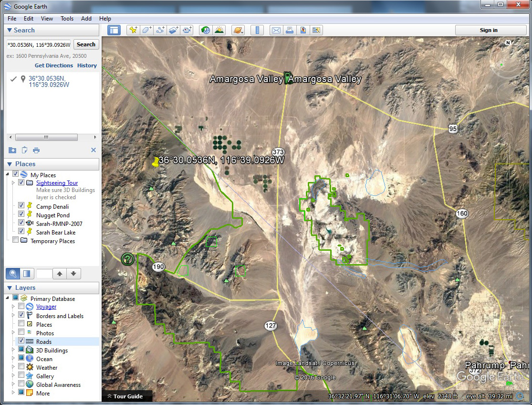Open the Get Directions link
Viewport: 532px width, 405px height.
click(53, 65)
